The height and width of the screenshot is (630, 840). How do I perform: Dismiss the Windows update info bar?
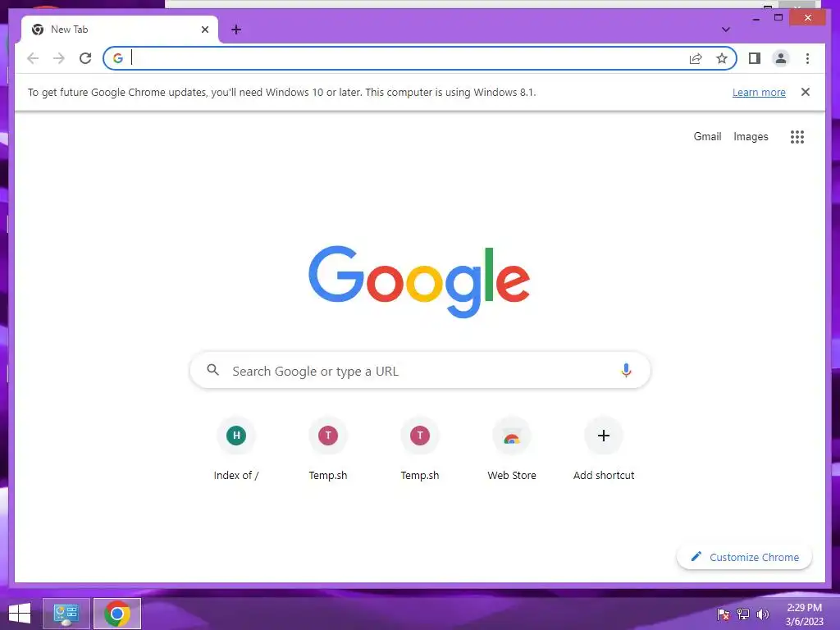pyautogui.click(x=806, y=92)
